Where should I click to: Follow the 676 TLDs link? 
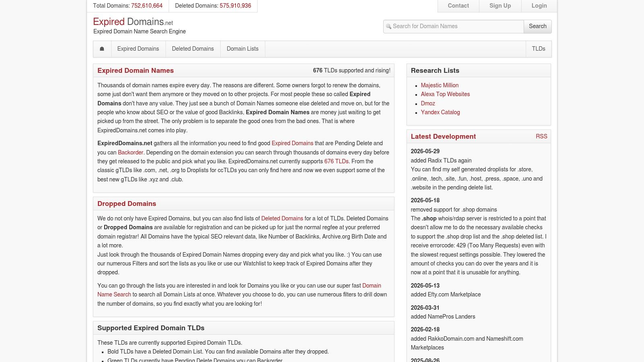336,161
